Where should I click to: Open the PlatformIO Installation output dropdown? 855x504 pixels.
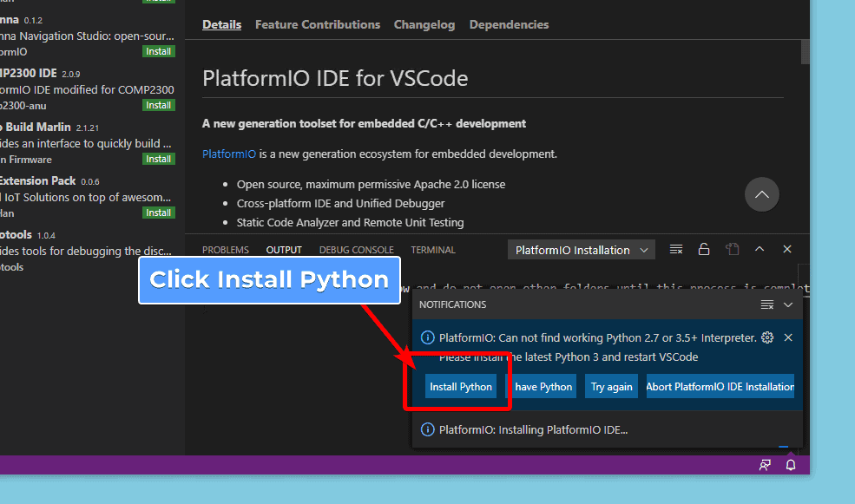(x=582, y=250)
